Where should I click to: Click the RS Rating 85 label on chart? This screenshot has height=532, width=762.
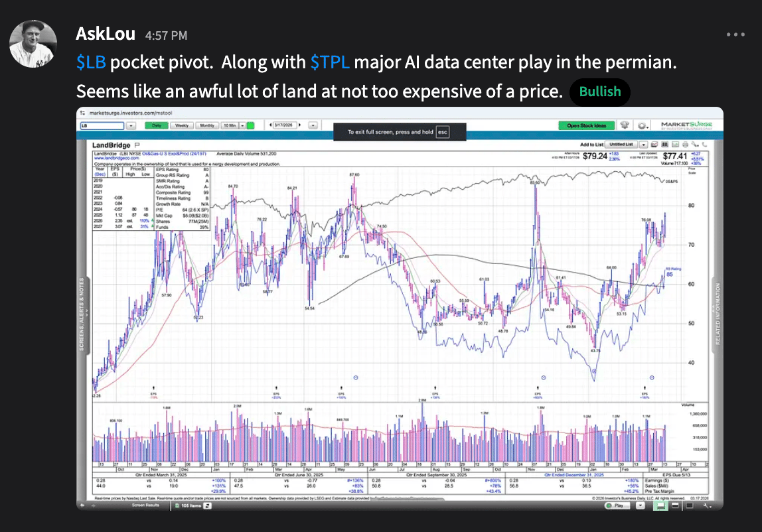click(673, 271)
